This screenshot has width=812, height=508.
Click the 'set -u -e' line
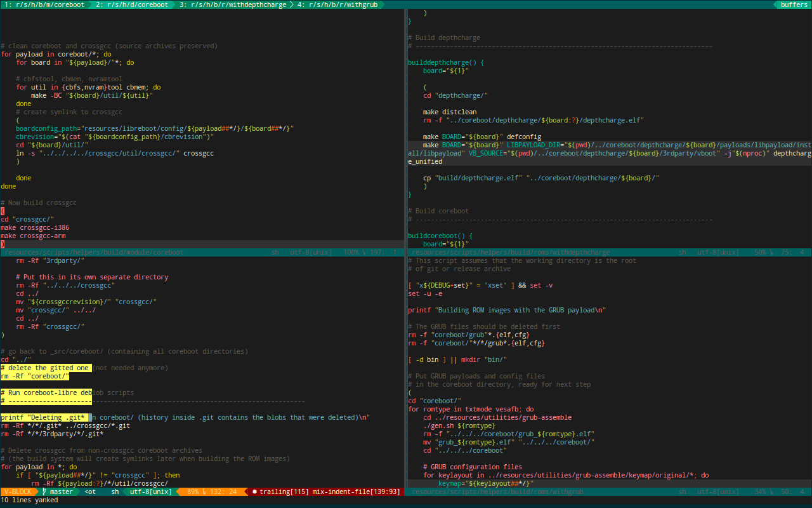(x=425, y=293)
